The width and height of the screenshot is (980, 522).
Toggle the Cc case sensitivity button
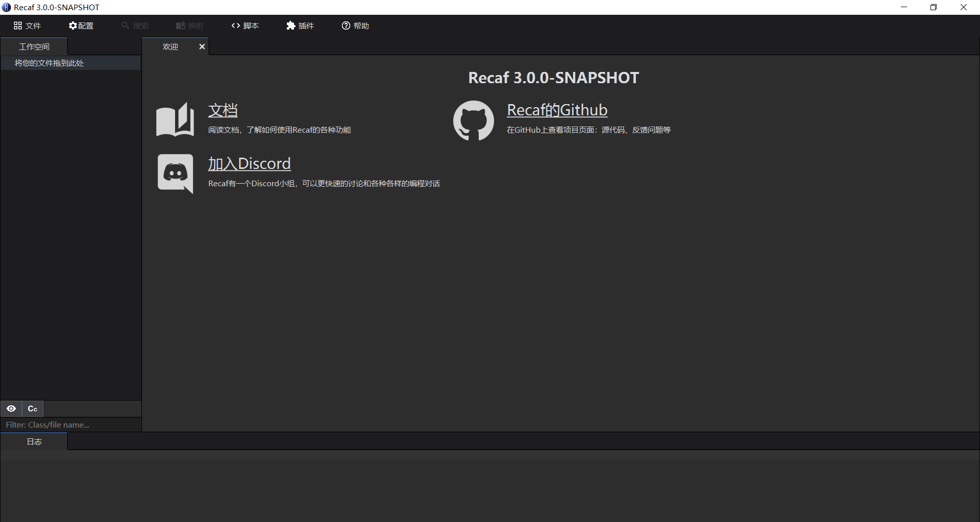coord(33,409)
